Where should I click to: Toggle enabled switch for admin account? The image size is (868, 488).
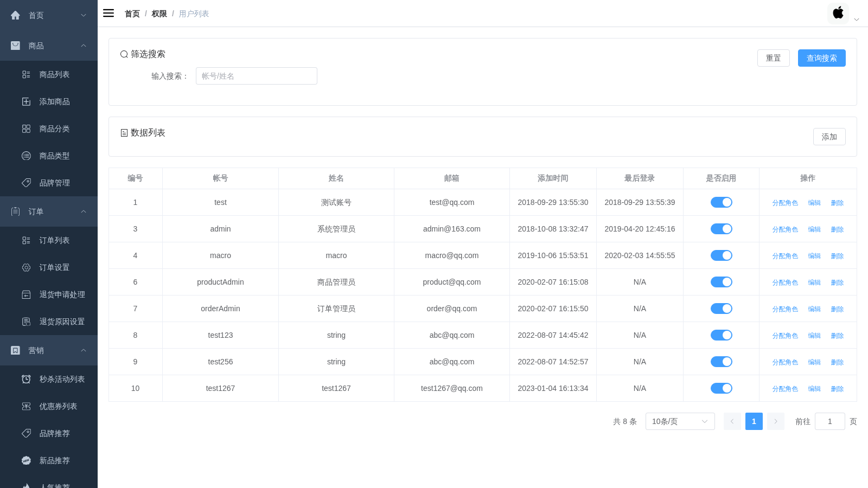click(x=722, y=229)
